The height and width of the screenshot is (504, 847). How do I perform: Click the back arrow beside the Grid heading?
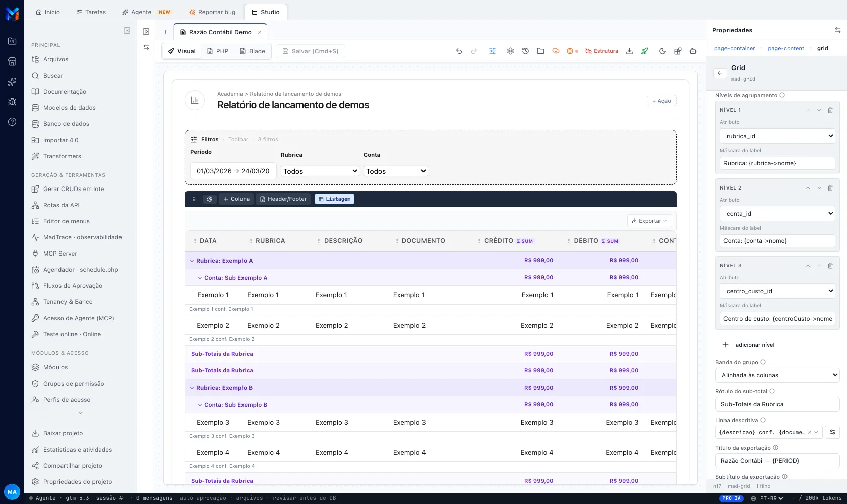point(720,73)
